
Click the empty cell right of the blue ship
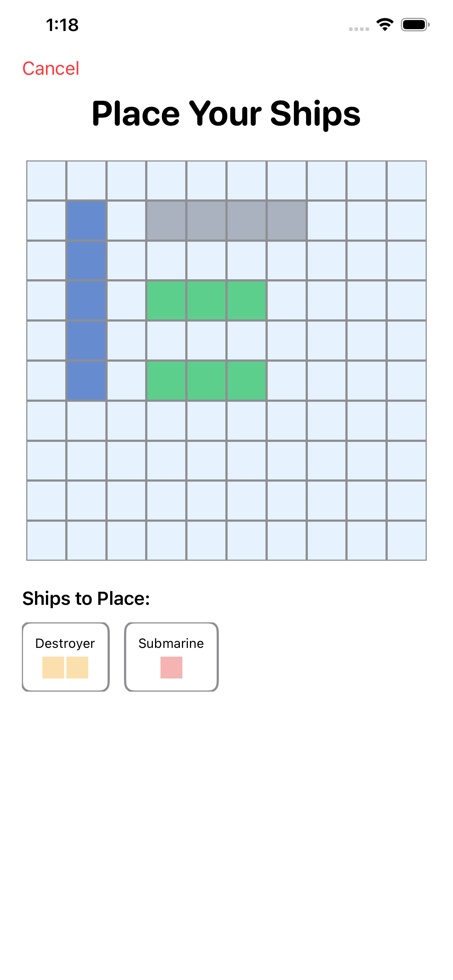click(x=127, y=300)
